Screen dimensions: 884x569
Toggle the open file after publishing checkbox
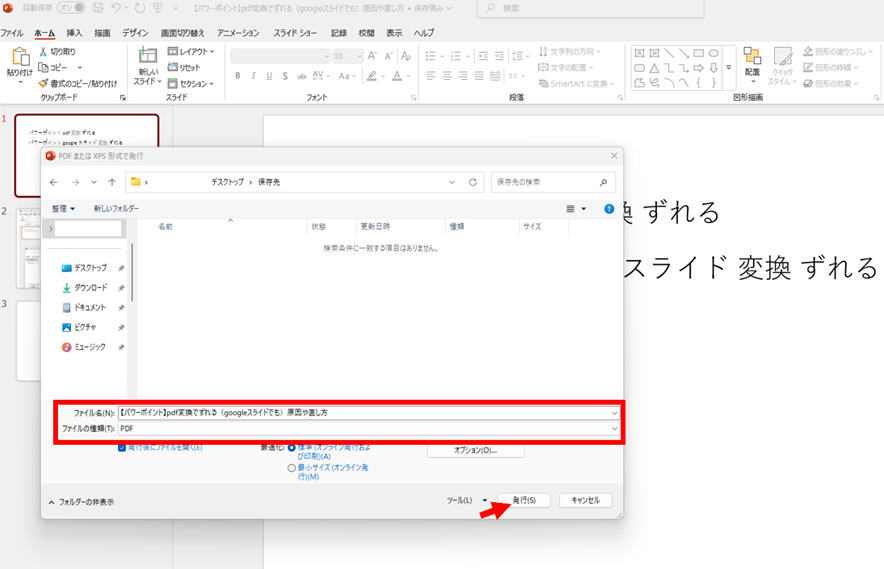122,447
